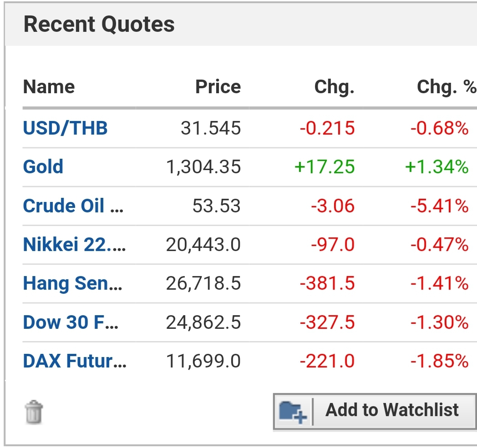Image resolution: width=477 pixels, height=448 pixels.
Task: Click the Name column header
Action: [49, 87]
